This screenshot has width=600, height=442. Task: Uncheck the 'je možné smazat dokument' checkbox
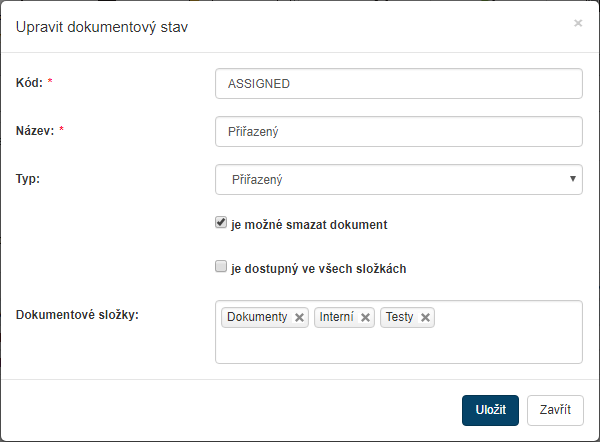[221, 224]
